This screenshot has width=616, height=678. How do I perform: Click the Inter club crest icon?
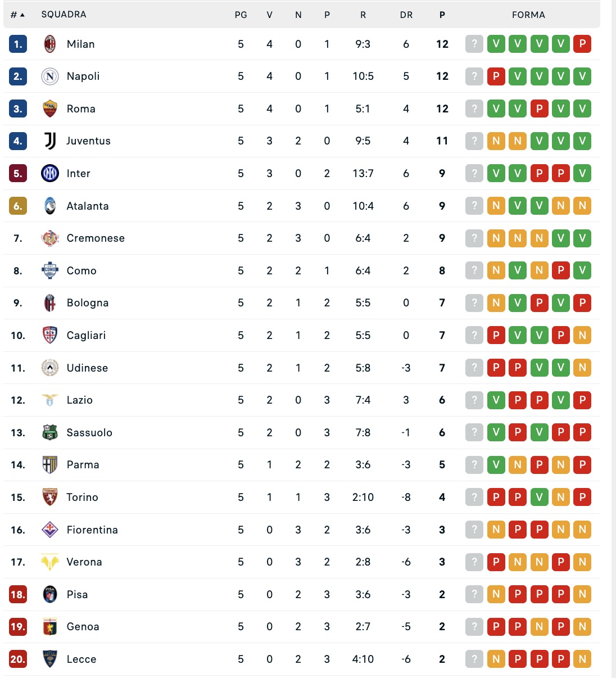(x=50, y=173)
